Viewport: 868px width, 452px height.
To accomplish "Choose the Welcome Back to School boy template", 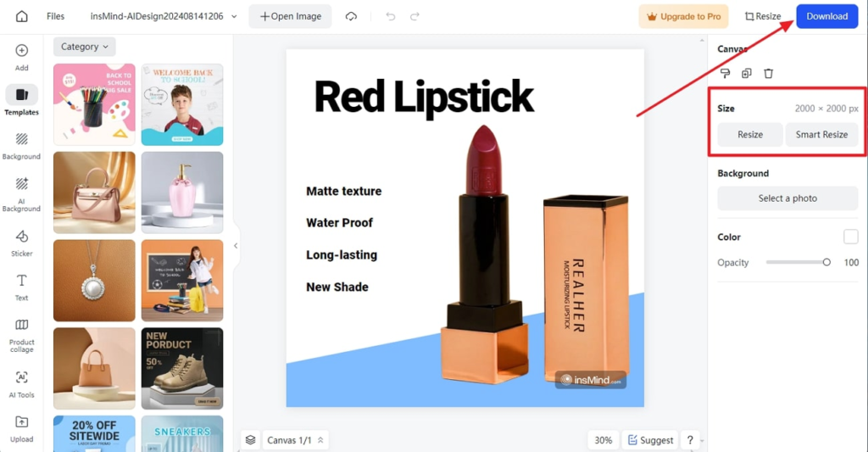I will (x=182, y=104).
